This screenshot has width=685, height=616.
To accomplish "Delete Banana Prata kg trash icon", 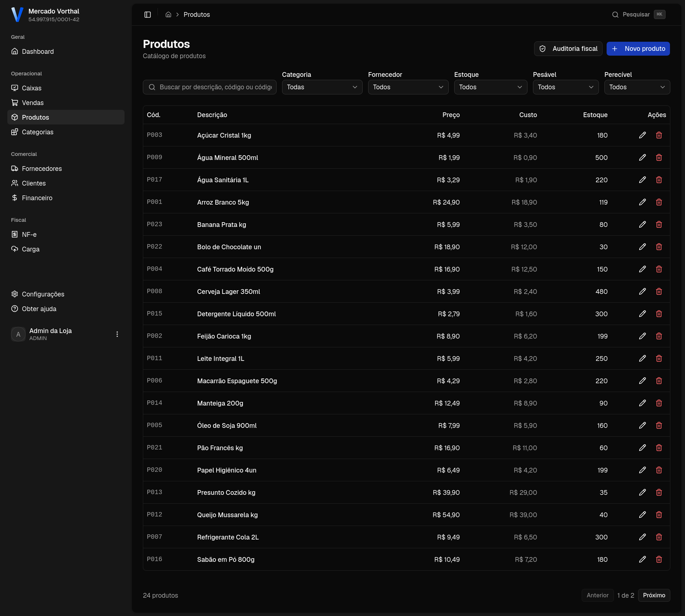I will [659, 225].
